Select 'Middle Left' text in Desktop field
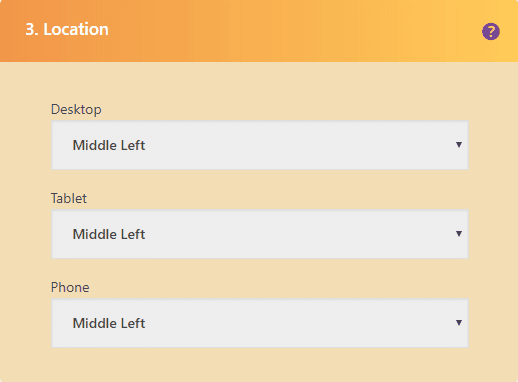The image size is (518, 382). (x=109, y=145)
